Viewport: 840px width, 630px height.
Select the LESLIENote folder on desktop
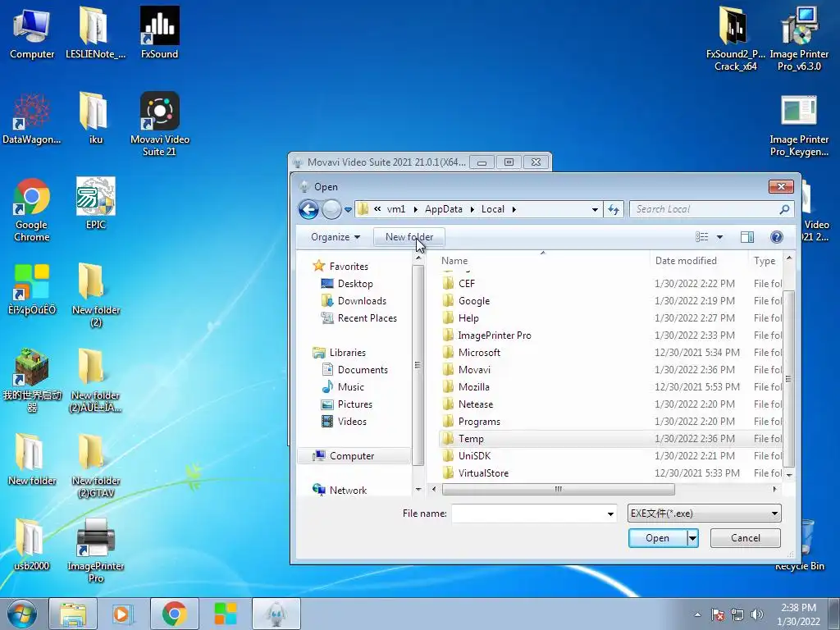coord(95,33)
